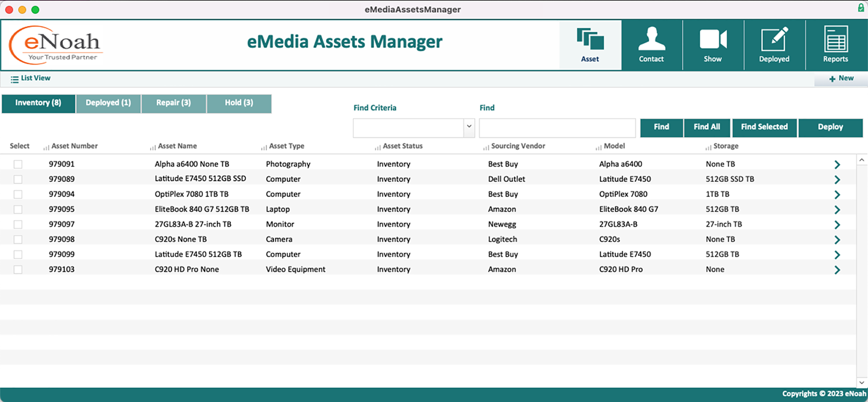868x402 pixels.
Task: Click Storage column header text
Action: (726, 146)
